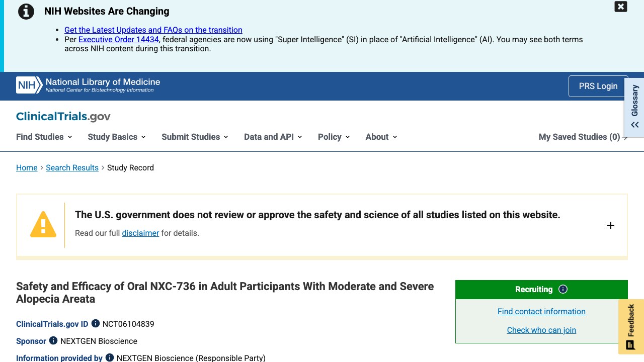This screenshot has height=362, width=644.
Task: Close the NIH Websites Are Changing banner
Action: [x=621, y=7]
